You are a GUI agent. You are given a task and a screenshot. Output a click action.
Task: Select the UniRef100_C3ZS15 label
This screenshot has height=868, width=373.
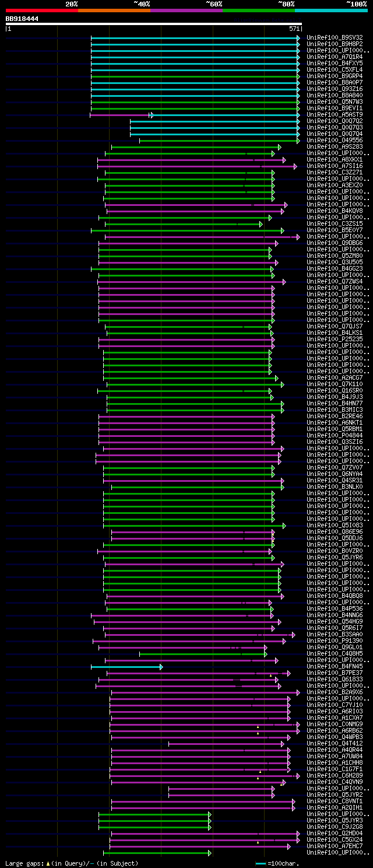[x=335, y=223]
